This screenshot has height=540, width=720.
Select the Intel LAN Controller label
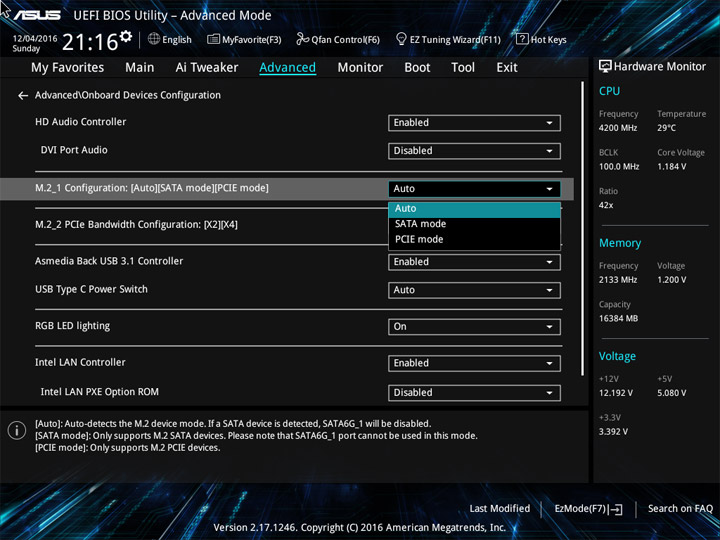click(x=80, y=362)
